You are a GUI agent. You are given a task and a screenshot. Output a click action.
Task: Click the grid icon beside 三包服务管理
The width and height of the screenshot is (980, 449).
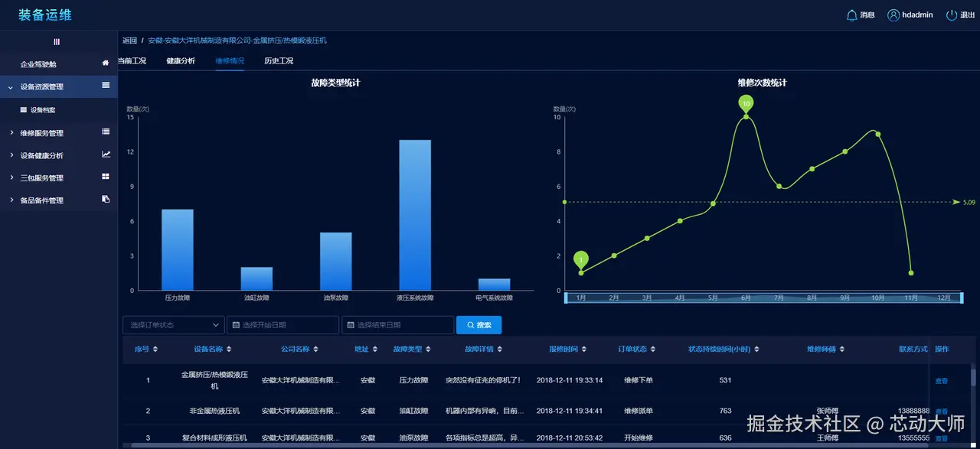[x=106, y=177]
